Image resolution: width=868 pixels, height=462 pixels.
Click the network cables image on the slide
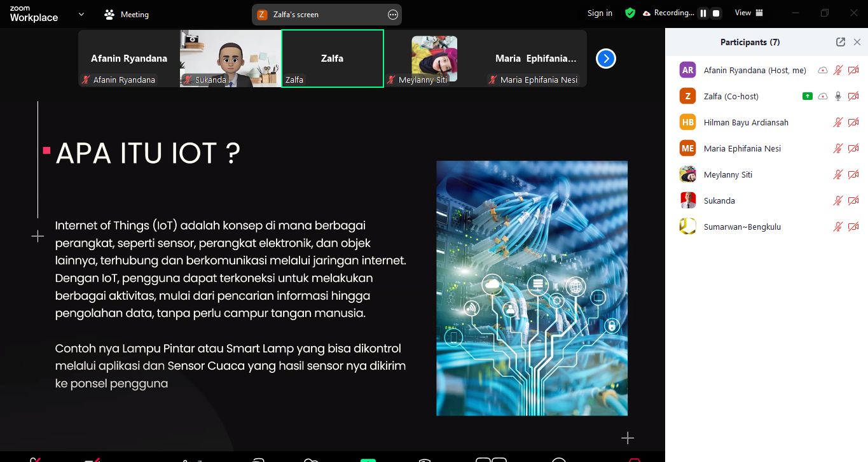pos(532,288)
